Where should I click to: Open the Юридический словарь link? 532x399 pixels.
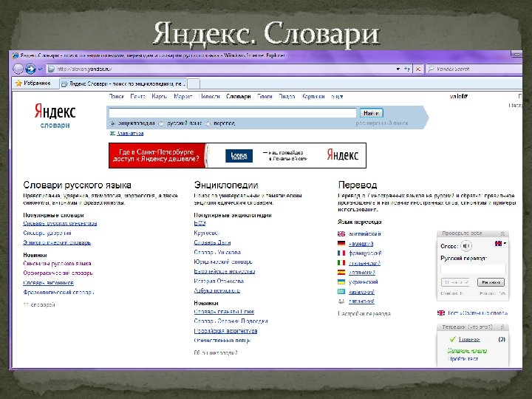point(223,262)
